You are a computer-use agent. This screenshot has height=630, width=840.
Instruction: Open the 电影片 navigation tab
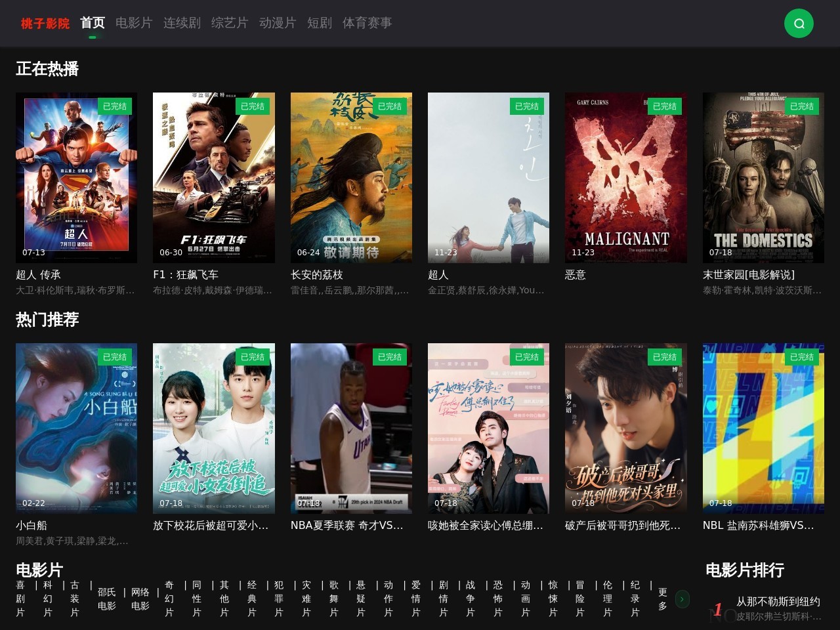click(x=134, y=23)
